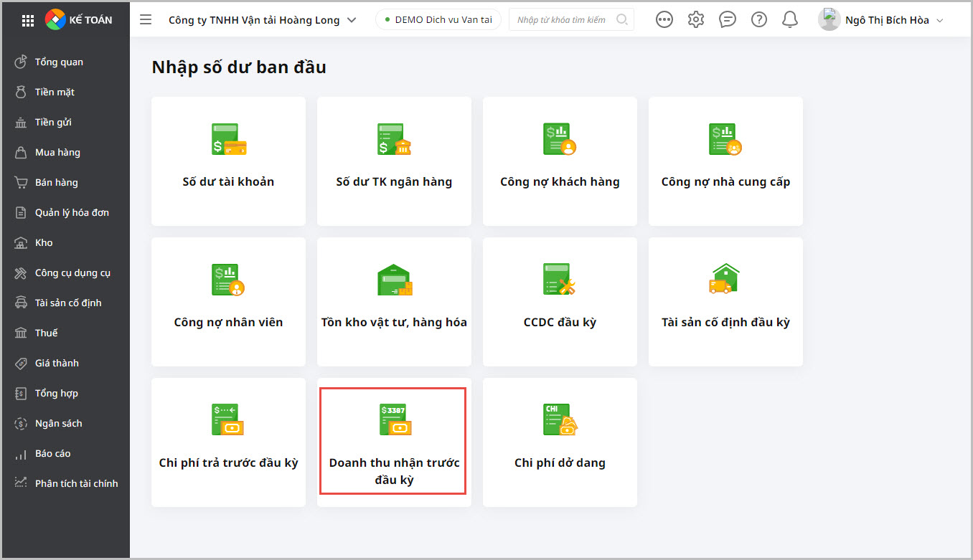Click the search magnifier icon
Viewport: 973px width, 560px height.
click(x=622, y=20)
